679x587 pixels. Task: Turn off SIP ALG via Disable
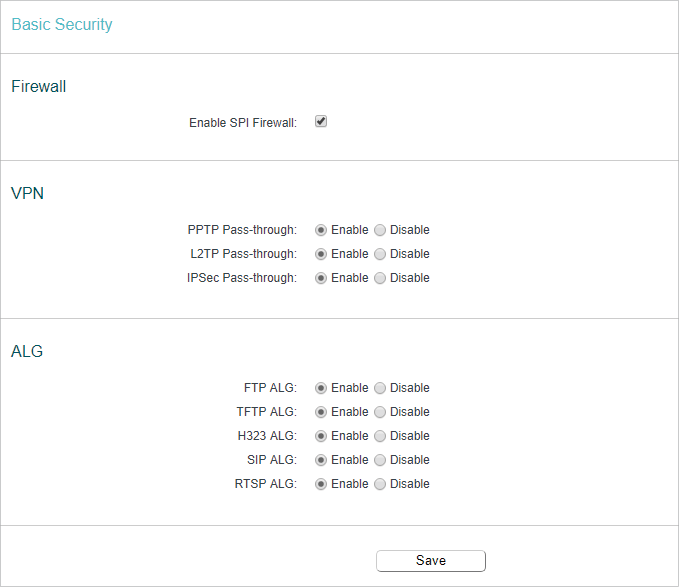click(x=380, y=460)
